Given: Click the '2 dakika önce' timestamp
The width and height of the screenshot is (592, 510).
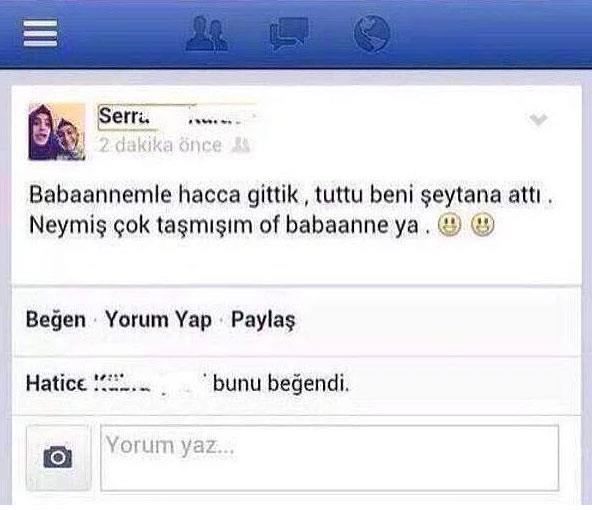Looking at the screenshot, I should tap(160, 145).
